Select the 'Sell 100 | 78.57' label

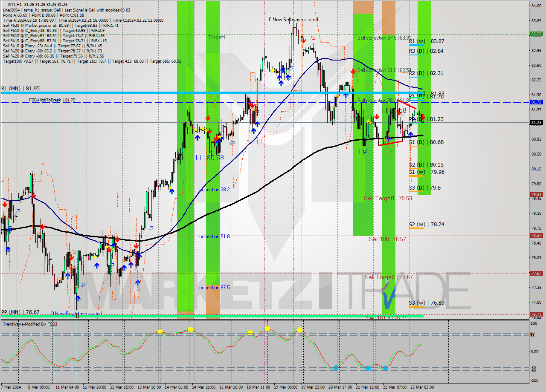(x=387, y=239)
